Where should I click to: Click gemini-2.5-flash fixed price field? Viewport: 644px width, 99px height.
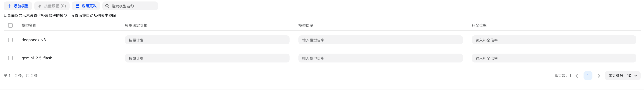(x=207, y=58)
